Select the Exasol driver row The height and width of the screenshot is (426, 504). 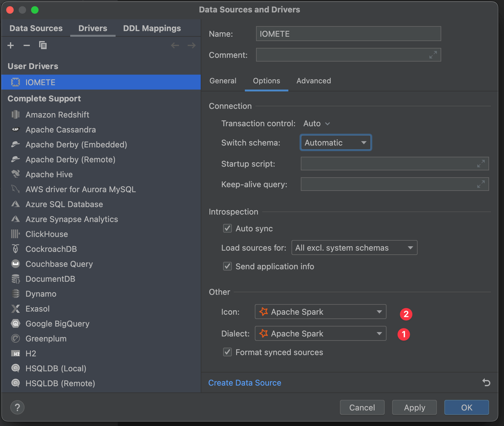pyautogui.click(x=101, y=308)
